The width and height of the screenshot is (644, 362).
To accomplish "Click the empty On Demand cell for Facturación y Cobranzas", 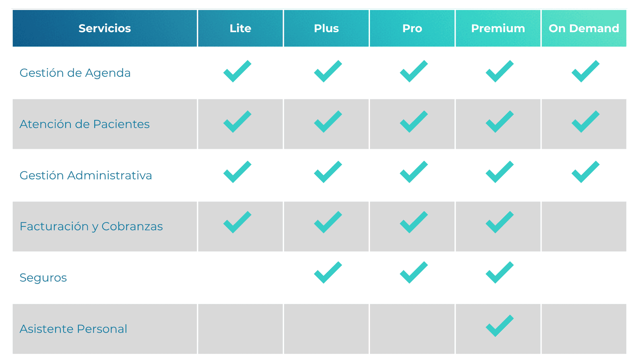I will click(584, 226).
